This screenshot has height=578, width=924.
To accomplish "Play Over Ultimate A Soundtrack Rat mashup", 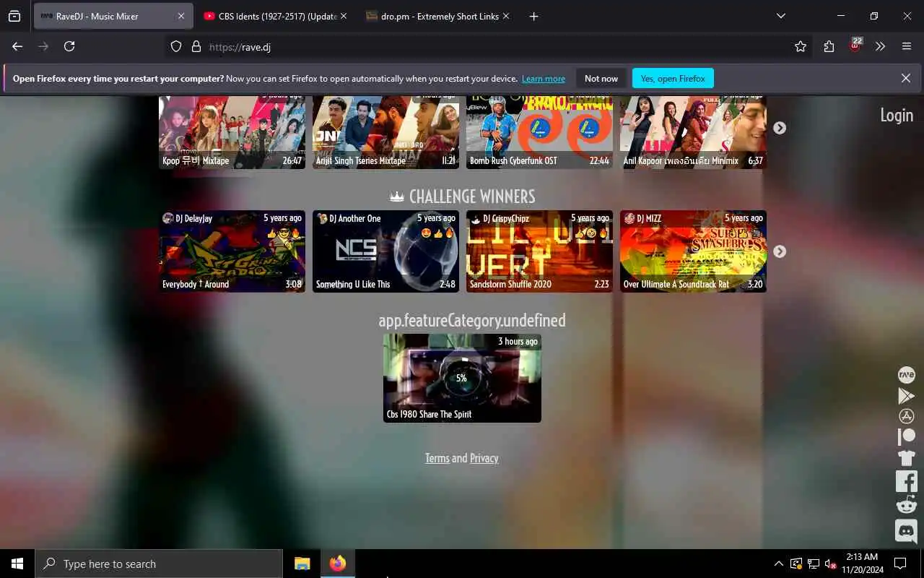I will 693,251.
